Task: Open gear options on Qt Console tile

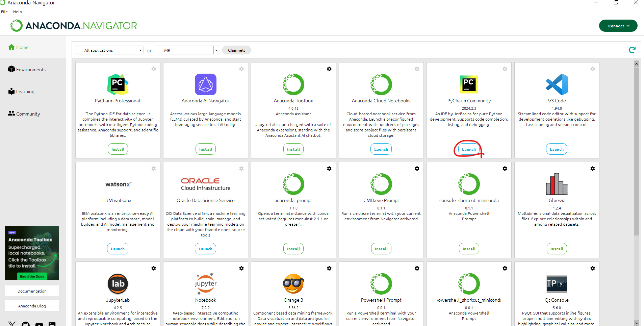Action: pyautogui.click(x=592, y=268)
